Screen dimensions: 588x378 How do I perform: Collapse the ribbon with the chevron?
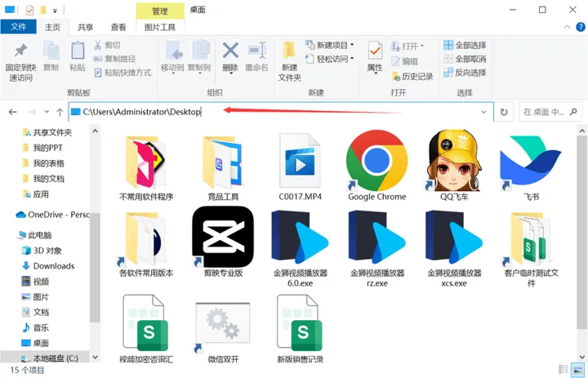[567, 27]
